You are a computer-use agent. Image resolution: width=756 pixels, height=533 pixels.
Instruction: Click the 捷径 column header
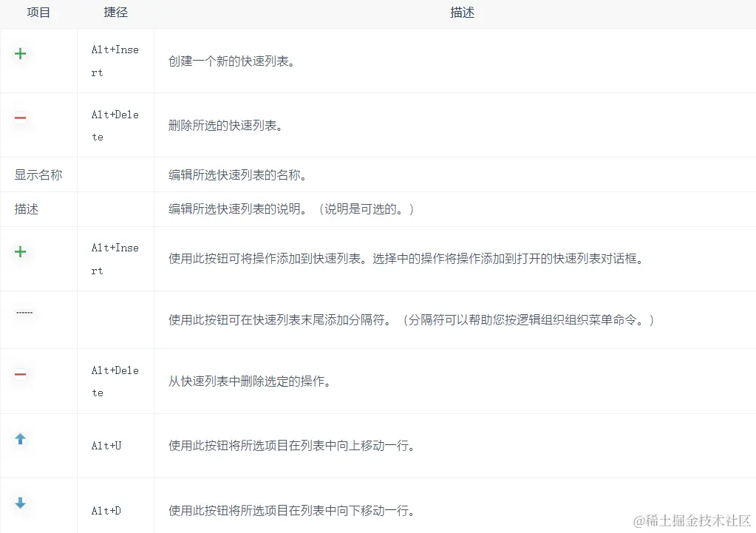click(116, 13)
